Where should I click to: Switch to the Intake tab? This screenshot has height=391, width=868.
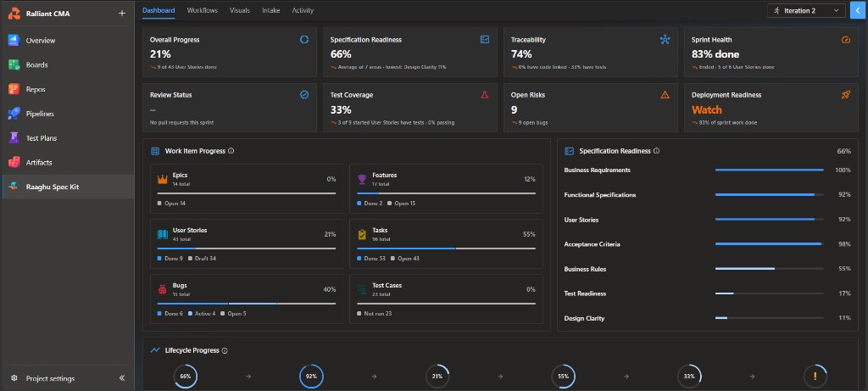(270, 10)
